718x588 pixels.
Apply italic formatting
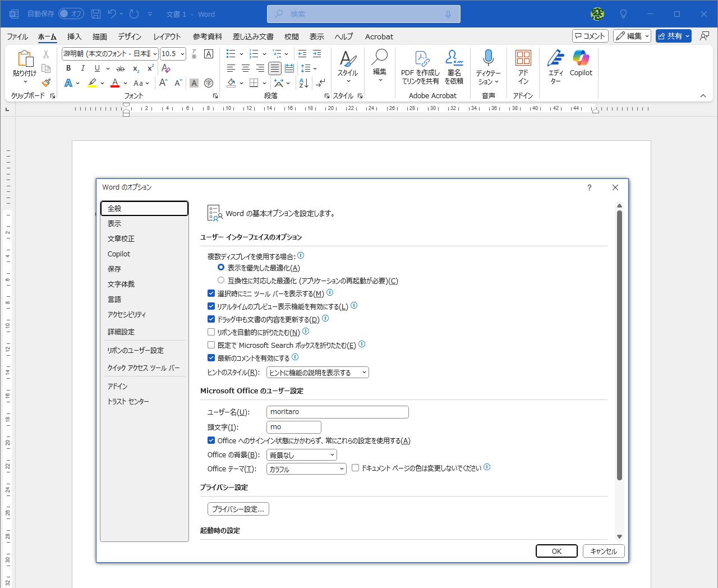(82, 68)
